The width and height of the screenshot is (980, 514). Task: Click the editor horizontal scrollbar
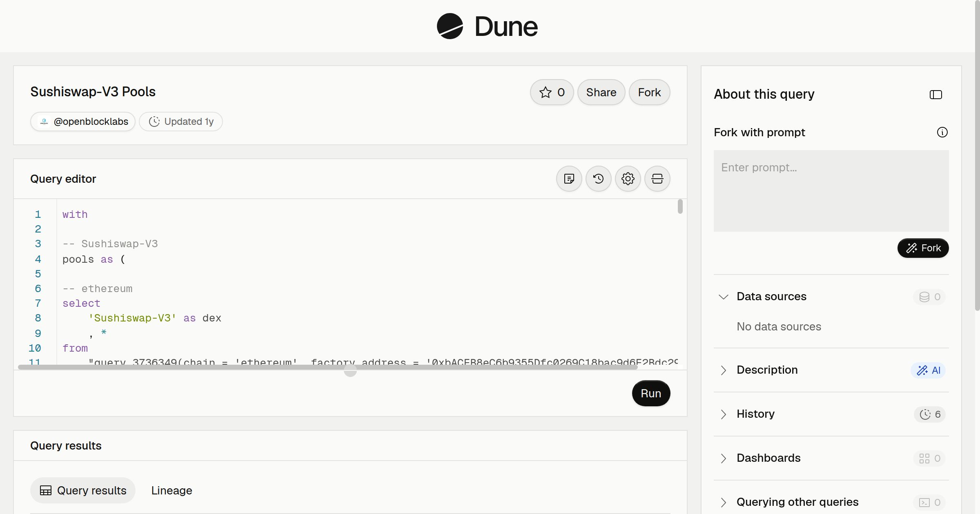tap(328, 367)
